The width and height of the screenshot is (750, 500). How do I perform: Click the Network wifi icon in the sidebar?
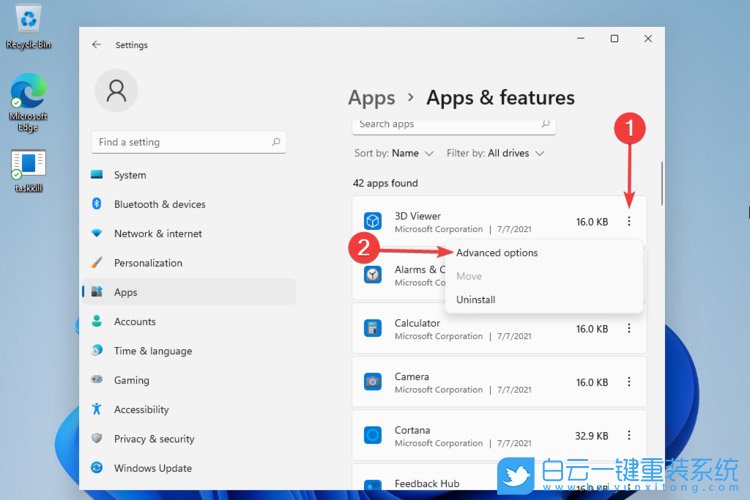click(x=97, y=233)
